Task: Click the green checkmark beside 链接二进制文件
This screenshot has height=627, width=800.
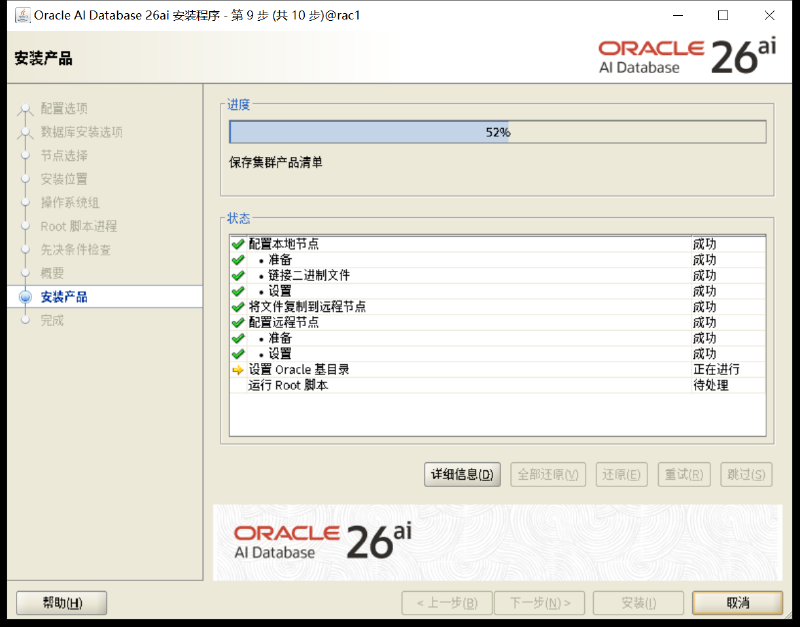Action: coord(238,275)
